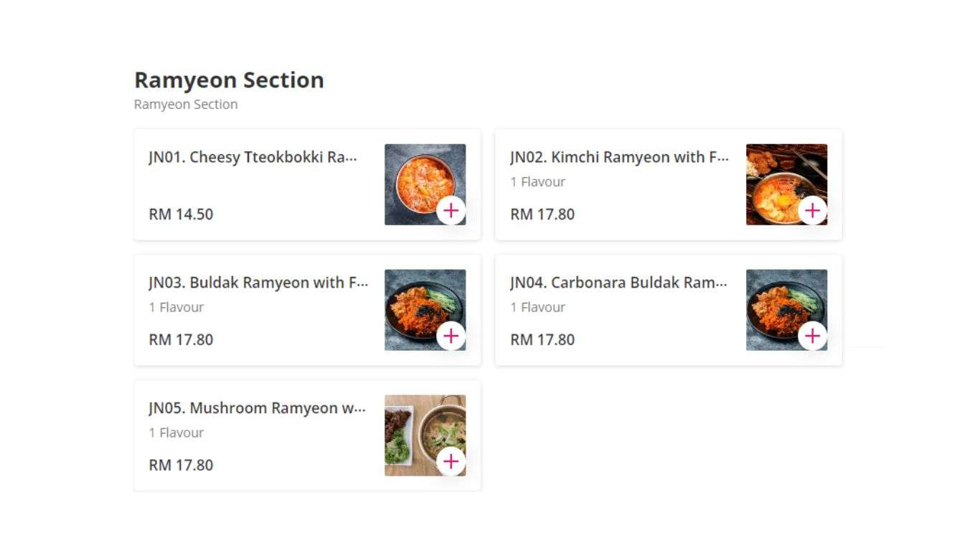Click the plus icon on JN04 Carbonara Buldak
Viewport: 980px width, 551px height.
813,336
